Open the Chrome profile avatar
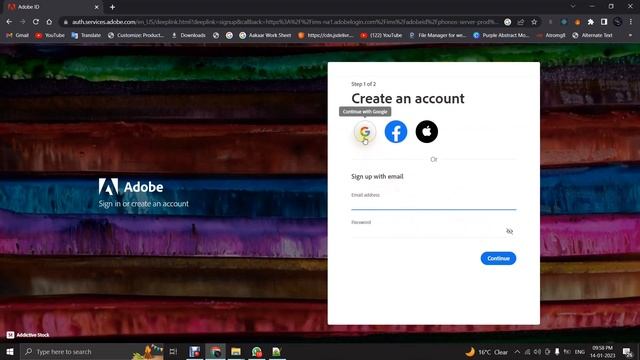 click(x=618, y=22)
